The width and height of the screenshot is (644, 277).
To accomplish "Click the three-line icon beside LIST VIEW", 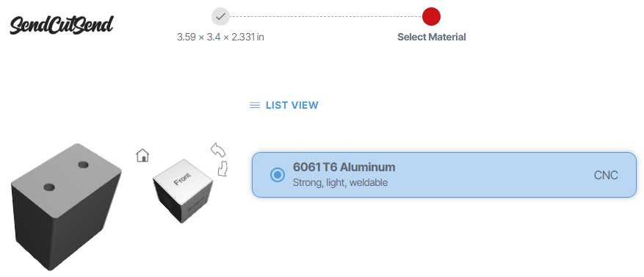I will click(255, 105).
